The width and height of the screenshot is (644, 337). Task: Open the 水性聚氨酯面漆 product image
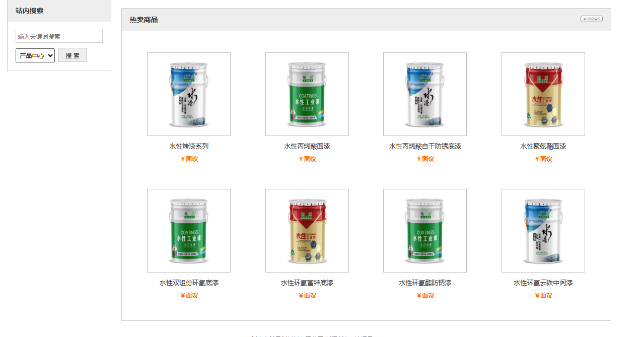[x=543, y=94]
